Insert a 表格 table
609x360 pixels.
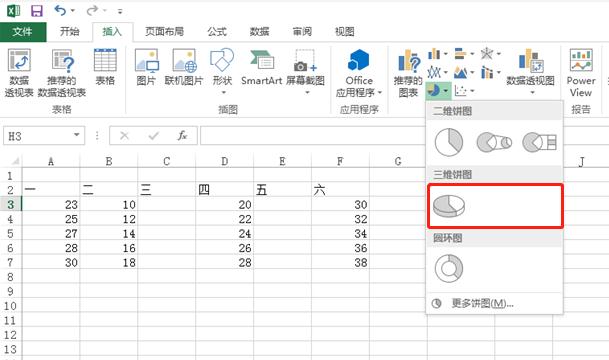[105, 66]
